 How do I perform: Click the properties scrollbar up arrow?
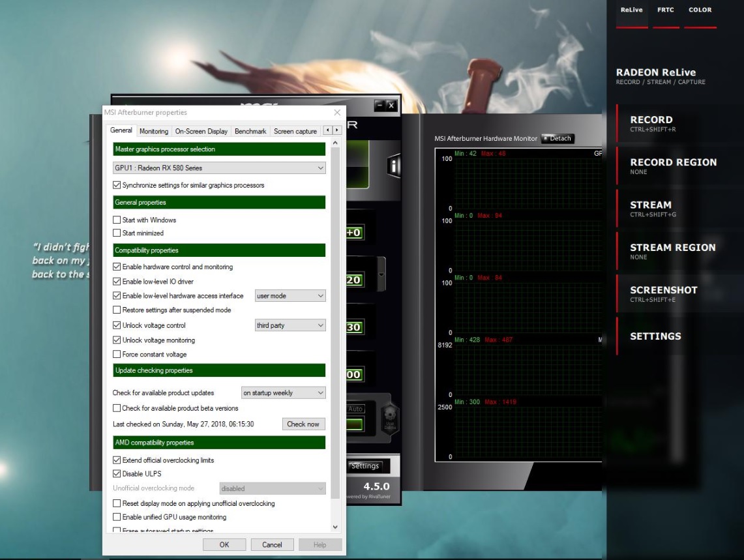tap(335, 143)
